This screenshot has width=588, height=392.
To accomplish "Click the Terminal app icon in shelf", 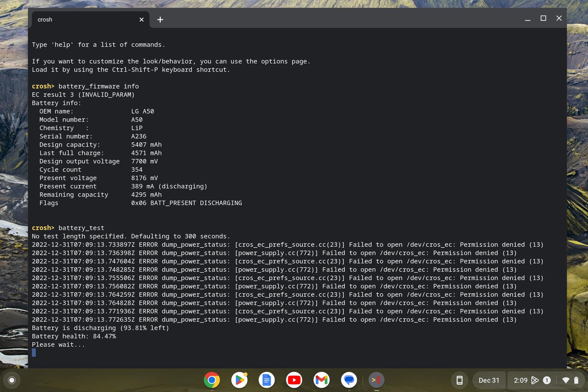I will pos(376,380).
